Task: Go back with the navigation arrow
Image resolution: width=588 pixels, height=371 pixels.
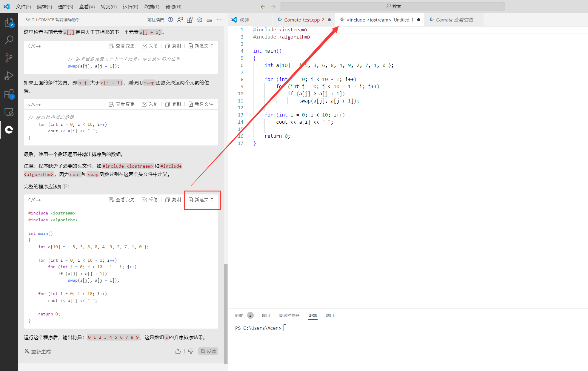Action: 263,7
